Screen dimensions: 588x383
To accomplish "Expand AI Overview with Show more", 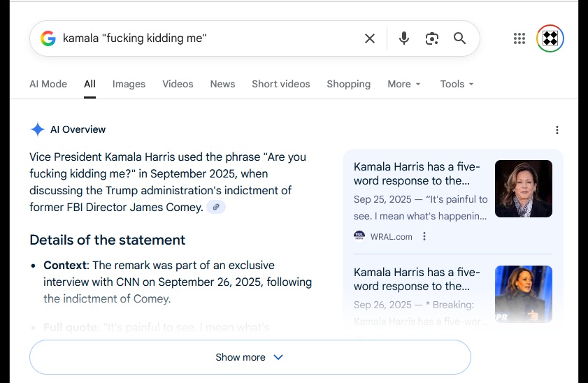I will (250, 357).
